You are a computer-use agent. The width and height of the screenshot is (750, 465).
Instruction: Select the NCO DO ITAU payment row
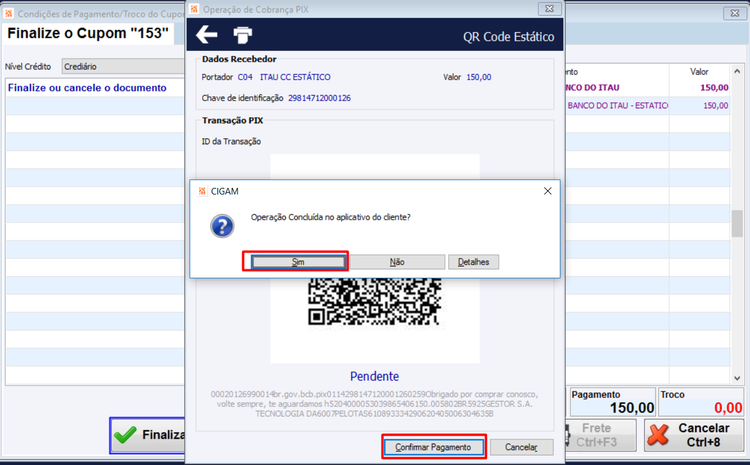click(648, 88)
